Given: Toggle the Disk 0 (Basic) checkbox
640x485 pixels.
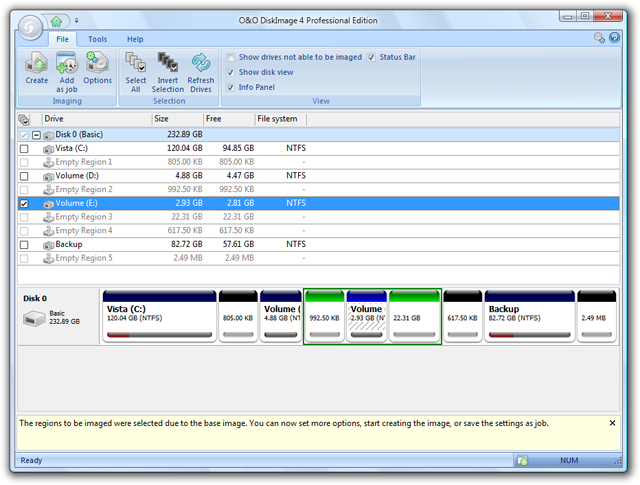Looking at the screenshot, I should coord(24,135).
